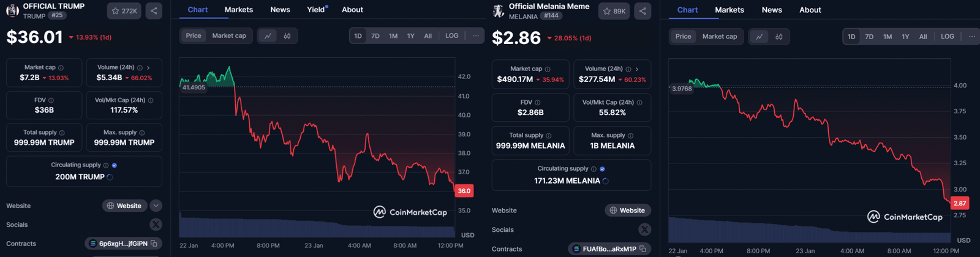The width and height of the screenshot is (980, 257).
Task: Toggle LOG scale on the TRUMP chart
Action: point(451,36)
